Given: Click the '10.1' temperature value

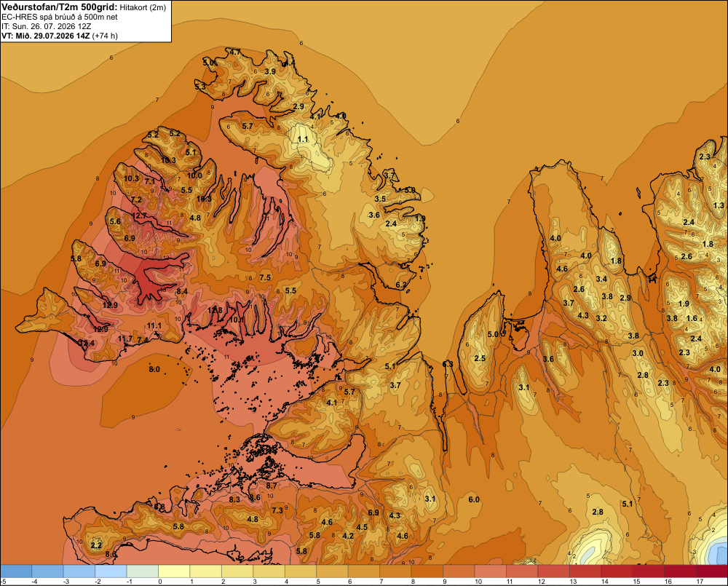Looking at the screenshot, I should point(237,320).
